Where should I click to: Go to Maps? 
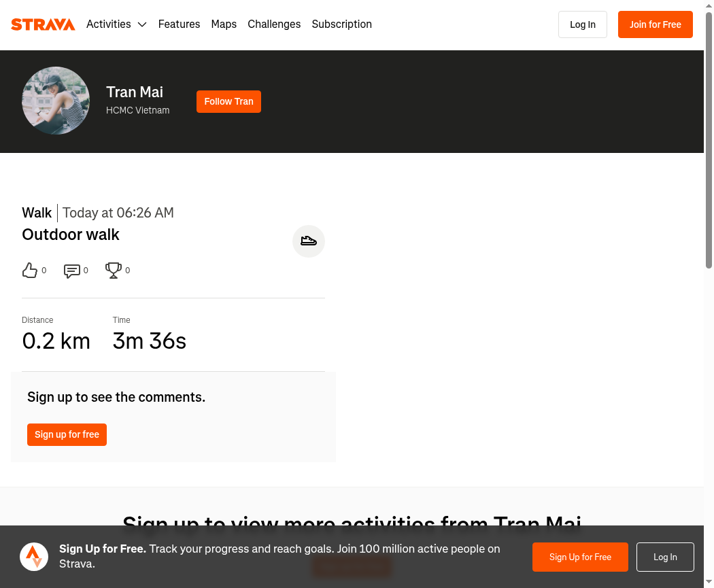[224, 24]
